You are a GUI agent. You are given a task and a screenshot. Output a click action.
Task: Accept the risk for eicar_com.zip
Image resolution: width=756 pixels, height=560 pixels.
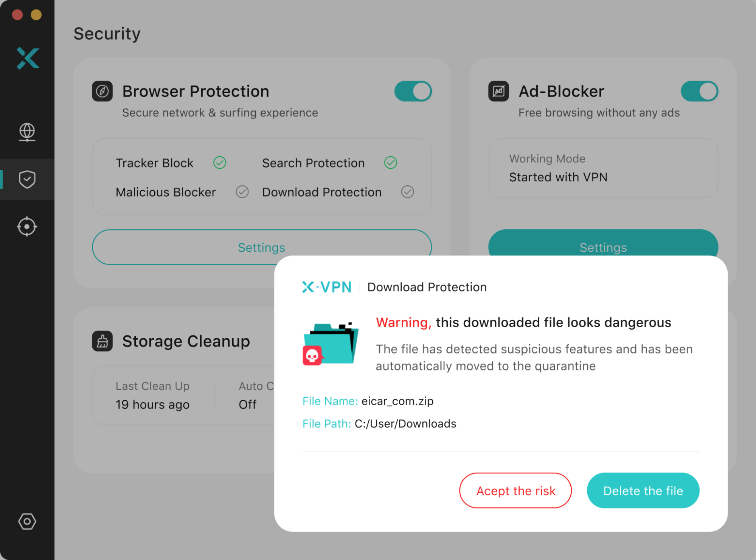pos(515,490)
